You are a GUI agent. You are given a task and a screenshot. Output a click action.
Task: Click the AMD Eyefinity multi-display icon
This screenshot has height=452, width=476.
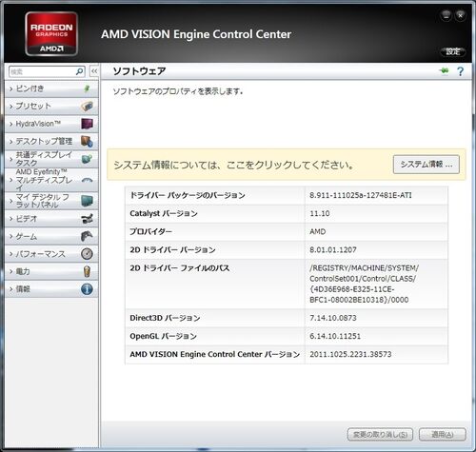pyautogui.click(x=87, y=180)
